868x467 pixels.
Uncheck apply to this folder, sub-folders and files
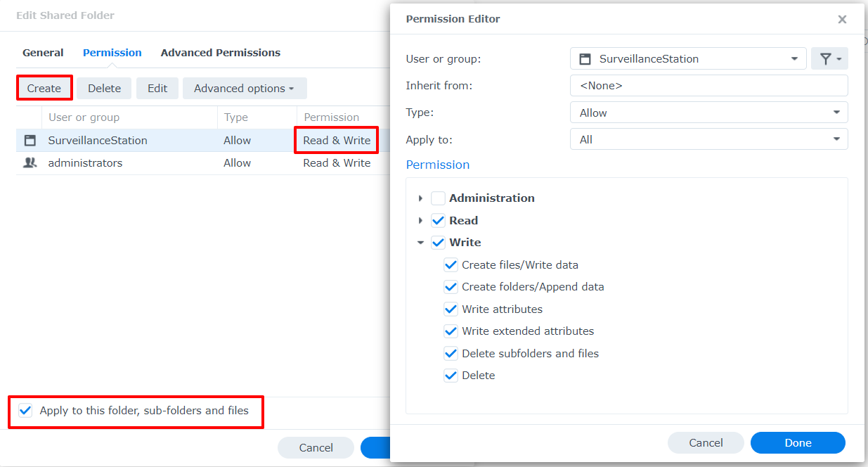[25, 410]
